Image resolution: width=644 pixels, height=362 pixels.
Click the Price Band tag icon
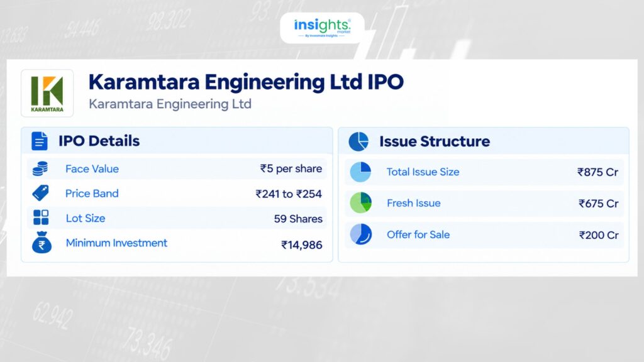40,193
